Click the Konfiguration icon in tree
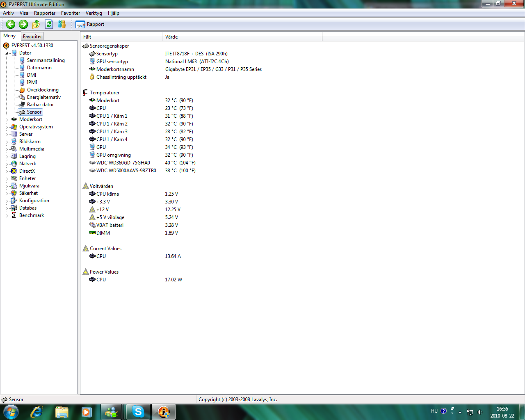 14,201
